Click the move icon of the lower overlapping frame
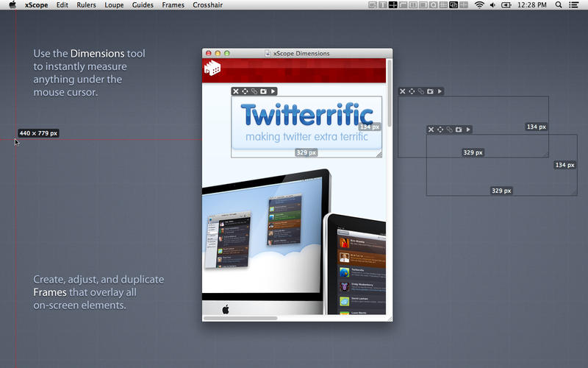This screenshot has height=368, width=588. (440, 130)
